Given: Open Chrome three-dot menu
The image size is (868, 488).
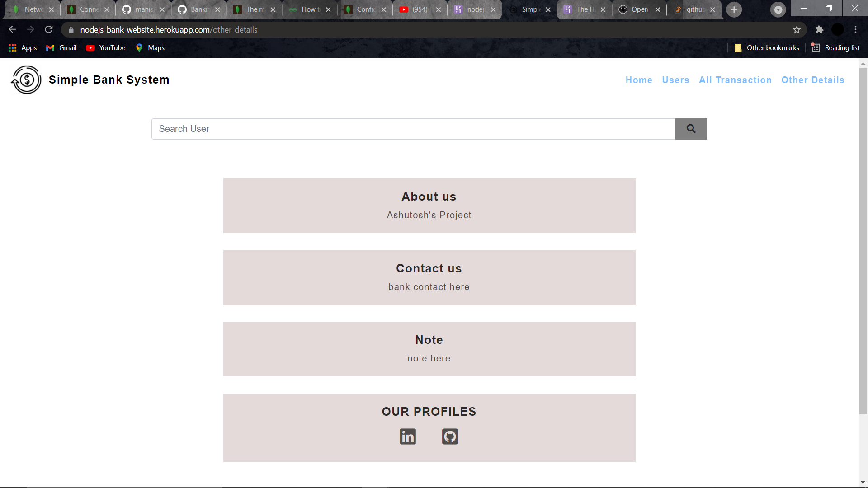Looking at the screenshot, I should click(855, 30).
